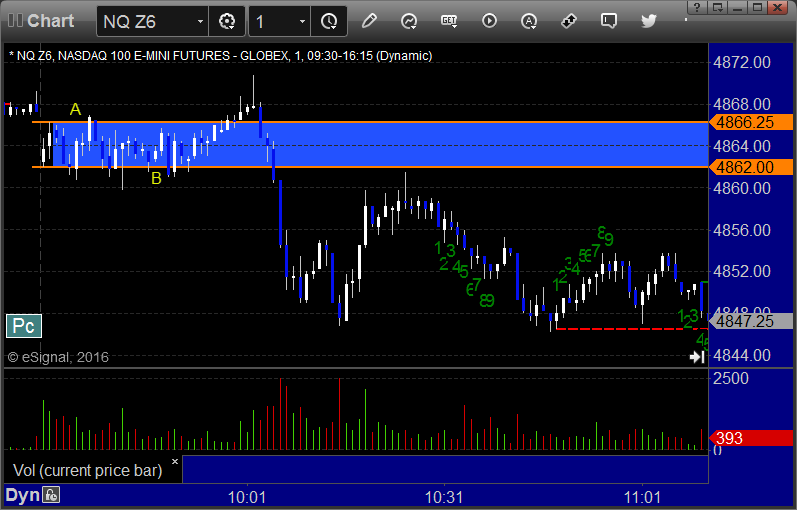
Task: Click the 4862.00 orange price label
Action: tap(751, 167)
